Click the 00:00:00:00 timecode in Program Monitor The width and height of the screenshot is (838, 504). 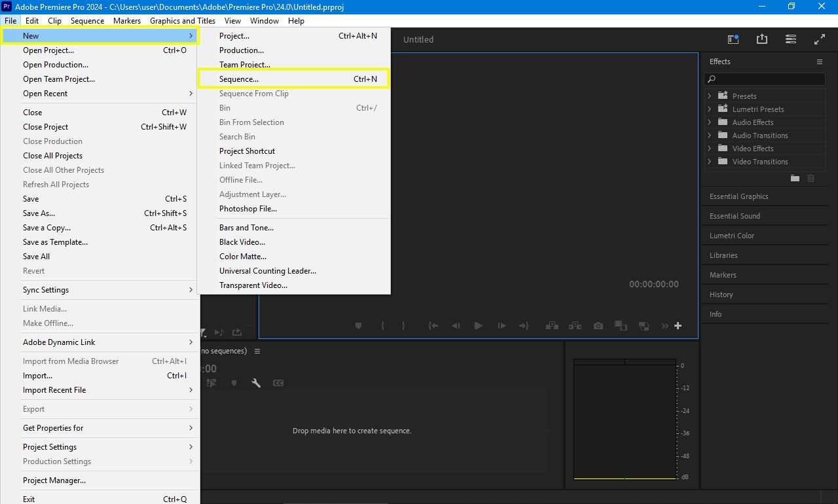tap(653, 284)
